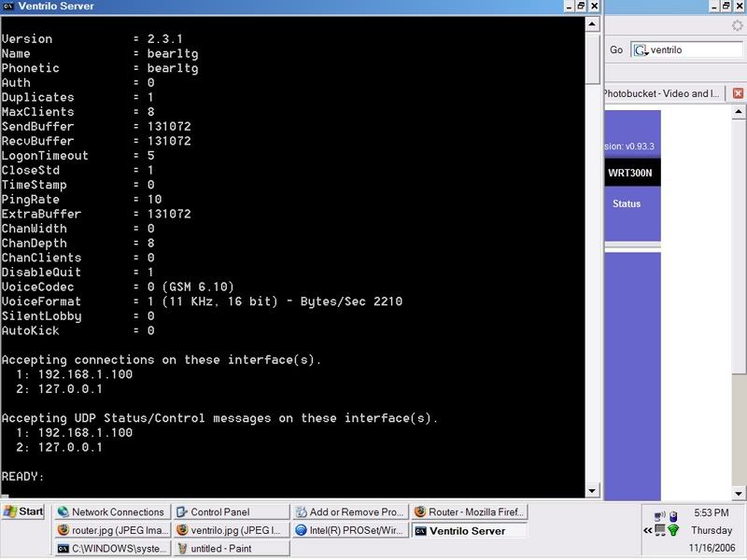Open Add or Remove Programs taskbar button
The height and width of the screenshot is (560, 747).
350,511
